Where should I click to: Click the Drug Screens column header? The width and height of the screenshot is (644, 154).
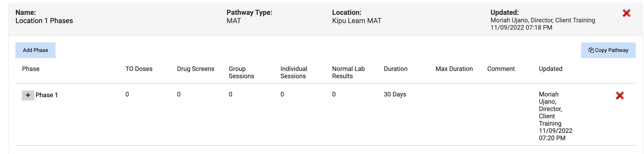click(196, 69)
